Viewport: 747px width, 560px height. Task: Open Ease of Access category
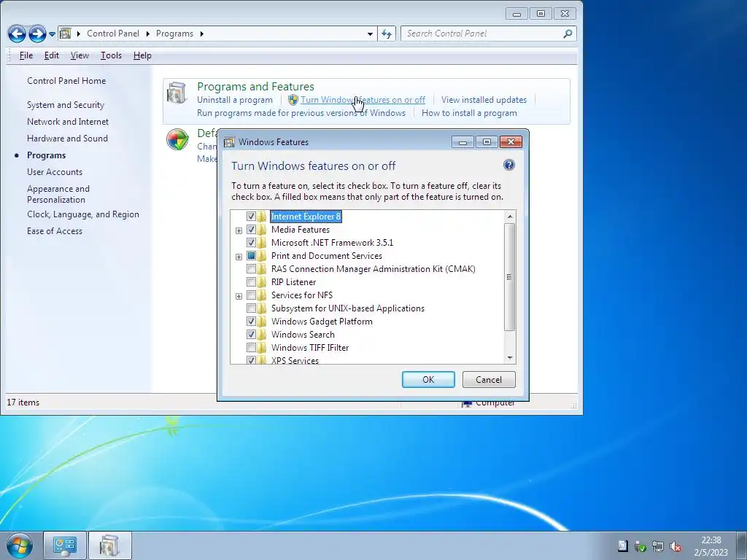tap(54, 231)
